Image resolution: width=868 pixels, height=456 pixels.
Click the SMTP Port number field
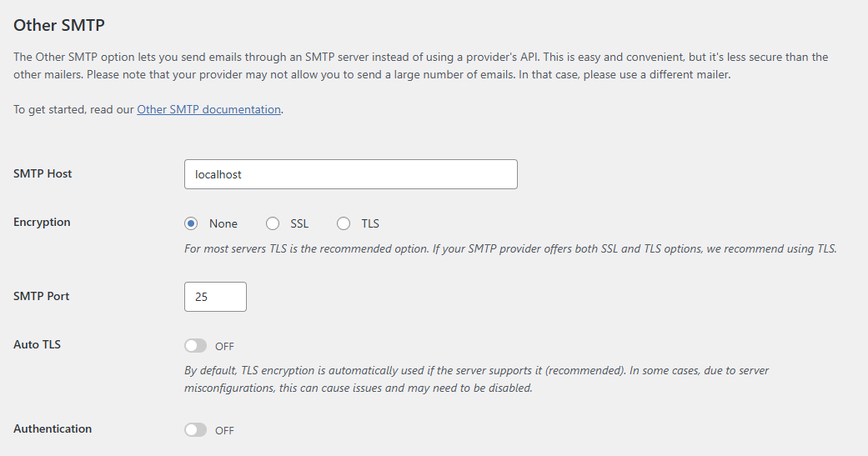click(x=215, y=297)
